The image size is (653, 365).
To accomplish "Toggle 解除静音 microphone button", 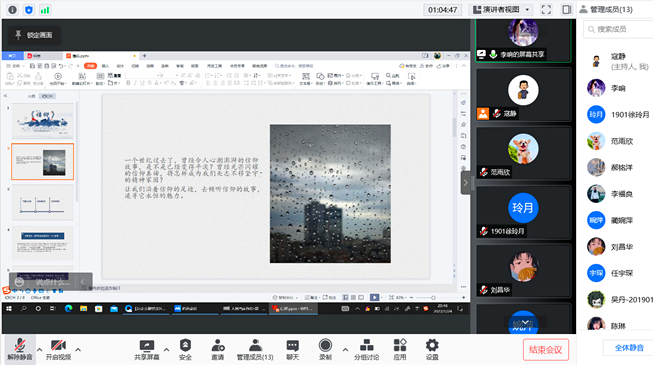I will point(20,349).
